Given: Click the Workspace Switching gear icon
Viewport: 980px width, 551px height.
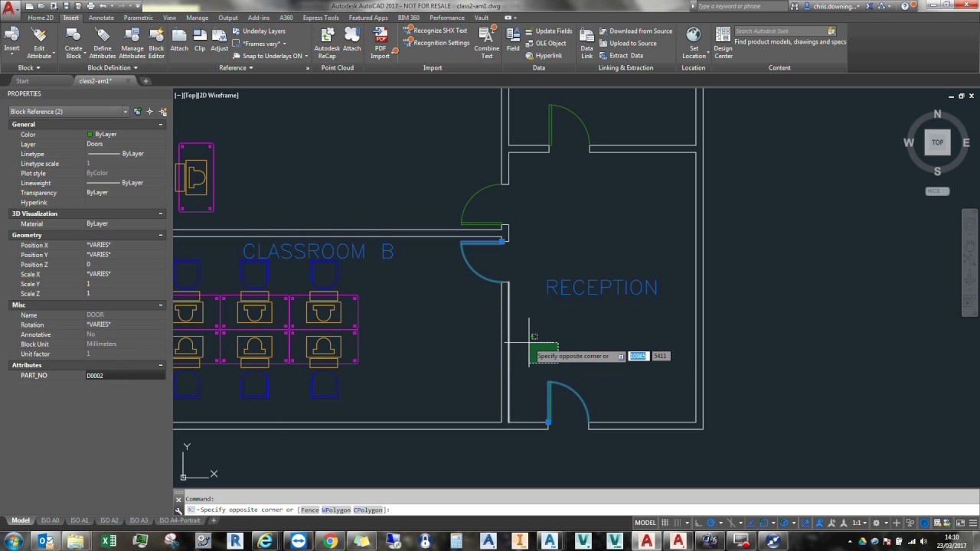Looking at the screenshot, I should click(876, 523).
